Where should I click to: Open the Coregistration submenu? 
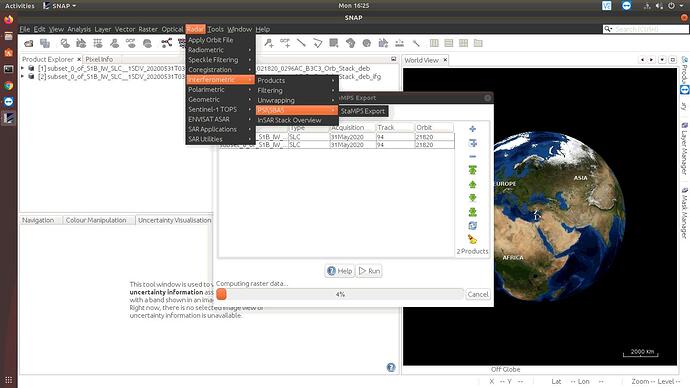[x=220, y=70]
